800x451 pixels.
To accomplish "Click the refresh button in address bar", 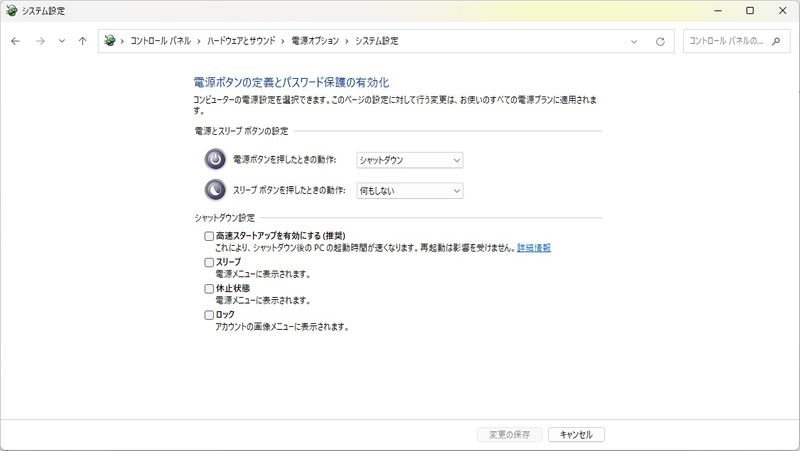I will pos(660,41).
